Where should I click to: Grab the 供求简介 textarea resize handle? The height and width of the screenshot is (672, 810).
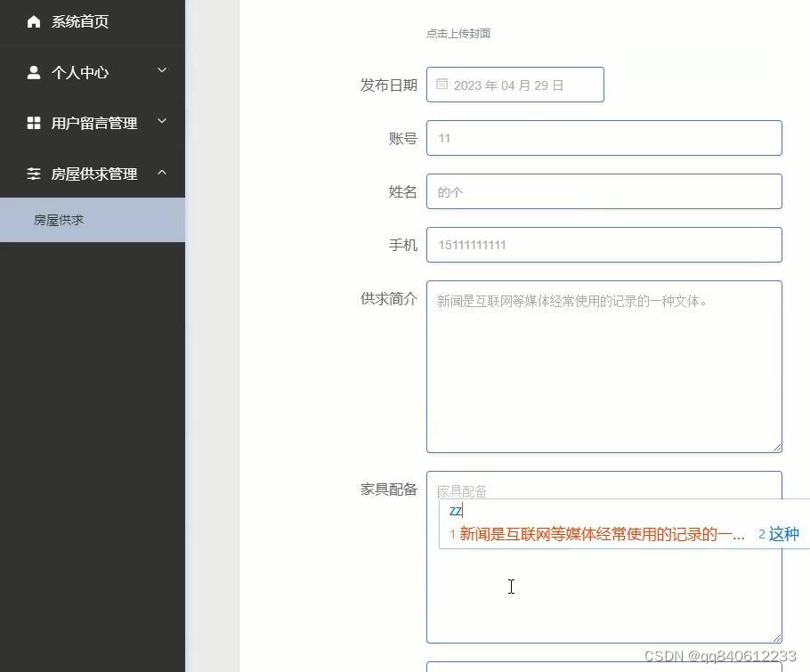[777, 448]
